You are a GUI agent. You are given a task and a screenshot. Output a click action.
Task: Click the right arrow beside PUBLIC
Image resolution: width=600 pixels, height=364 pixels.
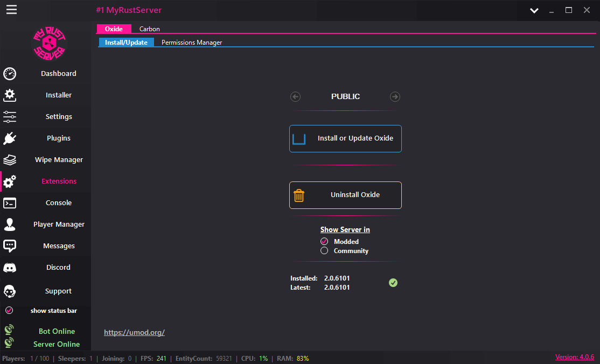[395, 96]
